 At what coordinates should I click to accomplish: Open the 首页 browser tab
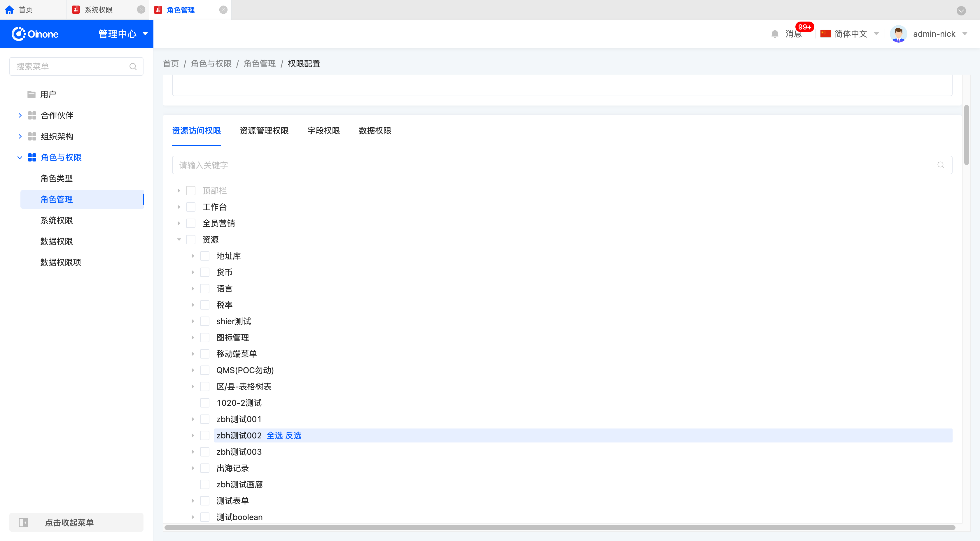point(33,10)
